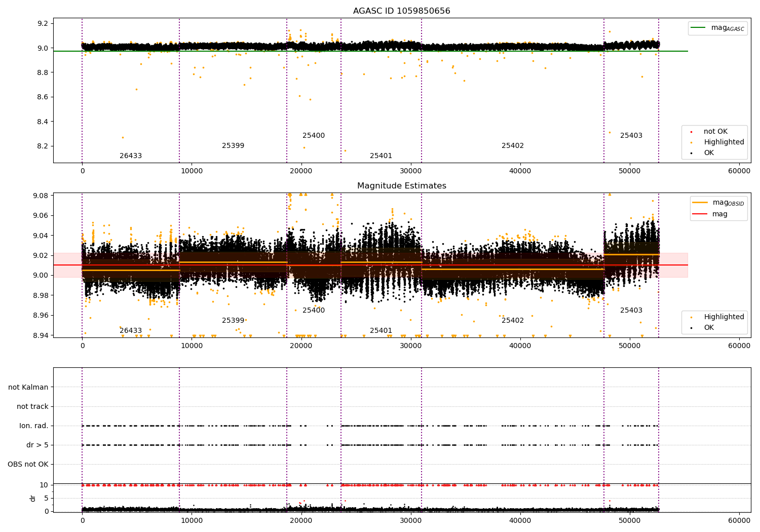Select the 9.02 tick on middle y-axis
Screen dimensions: 760x532
41,256
